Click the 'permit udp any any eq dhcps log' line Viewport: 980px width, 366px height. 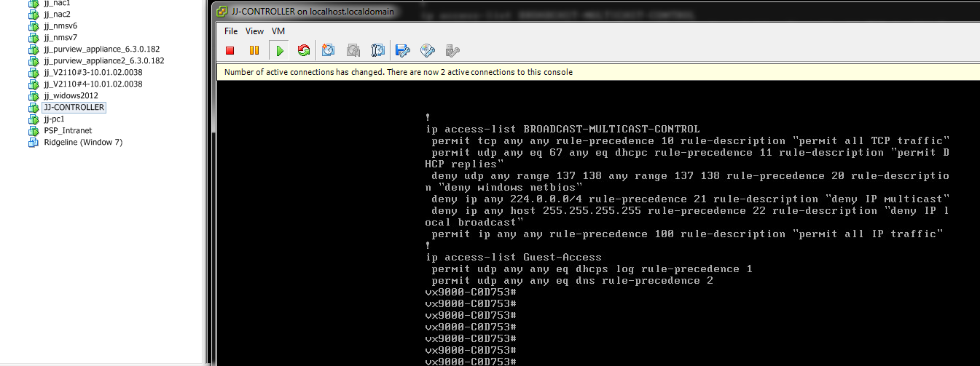point(592,268)
